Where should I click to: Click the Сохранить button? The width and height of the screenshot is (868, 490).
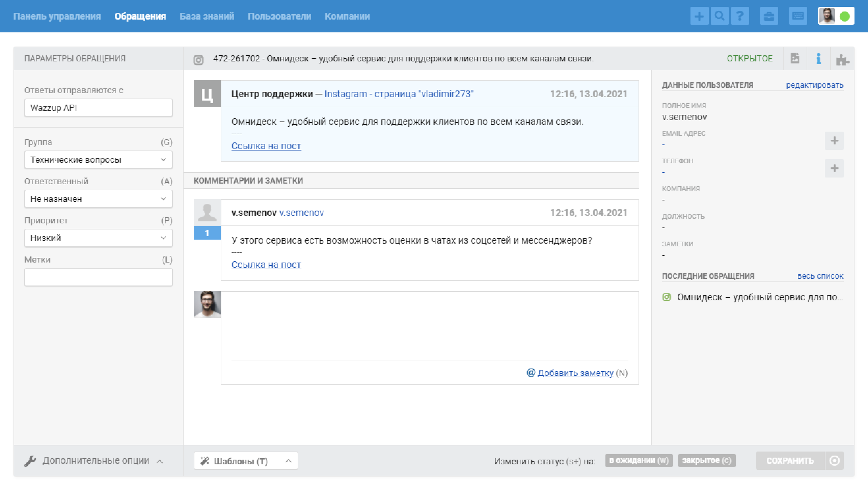(790, 461)
